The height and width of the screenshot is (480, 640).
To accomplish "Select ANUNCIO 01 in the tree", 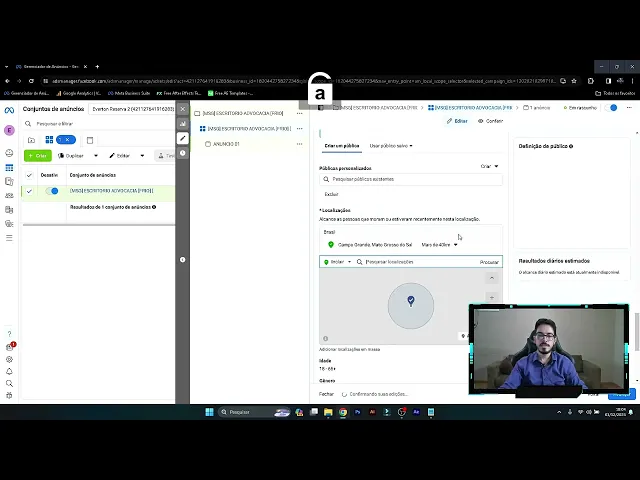I will pyautogui.click(x=226, y=144).
